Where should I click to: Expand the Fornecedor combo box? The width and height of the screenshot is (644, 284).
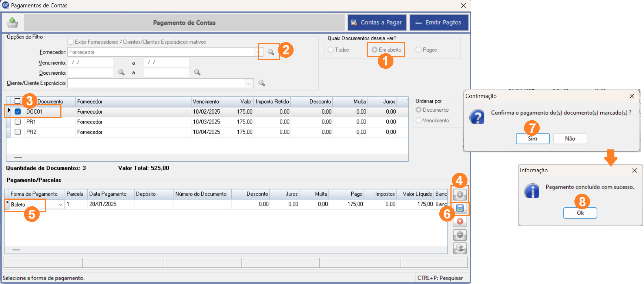(x=258, y=52)
